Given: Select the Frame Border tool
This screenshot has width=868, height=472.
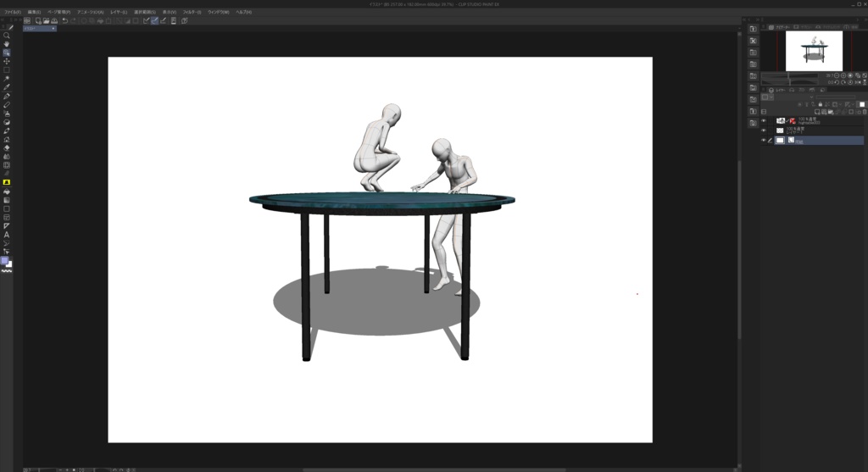Looking at the screenshot, I should coord(7,218).
